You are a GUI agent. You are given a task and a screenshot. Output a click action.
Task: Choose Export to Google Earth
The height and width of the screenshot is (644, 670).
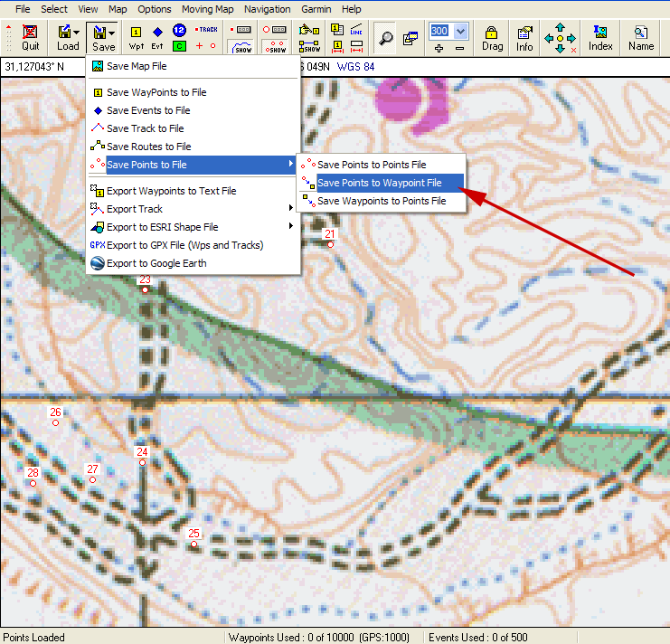pos(193,263)
